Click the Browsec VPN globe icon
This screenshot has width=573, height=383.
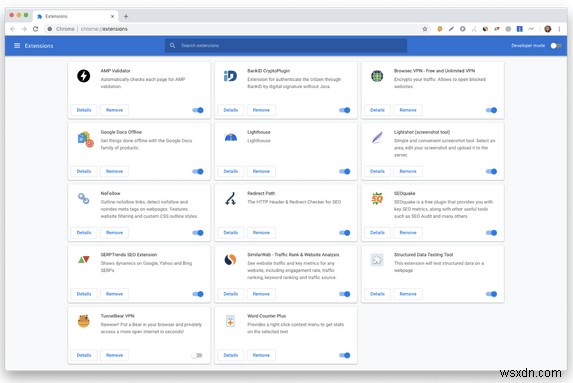point(377,76)
